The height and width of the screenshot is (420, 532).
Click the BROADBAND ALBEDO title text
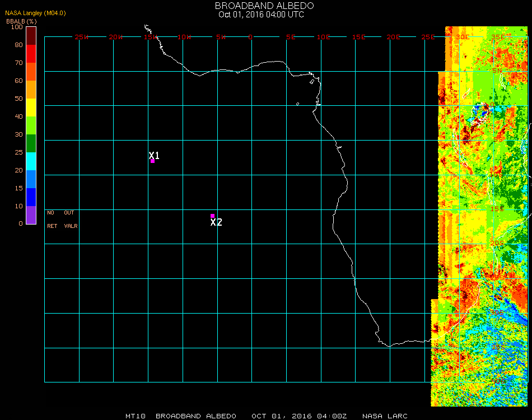(260, 6)
